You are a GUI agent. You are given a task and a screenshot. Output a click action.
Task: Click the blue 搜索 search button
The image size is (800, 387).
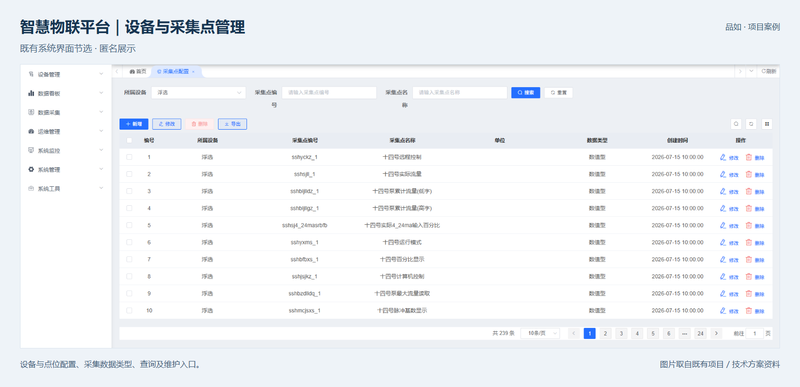pos(526,93)
